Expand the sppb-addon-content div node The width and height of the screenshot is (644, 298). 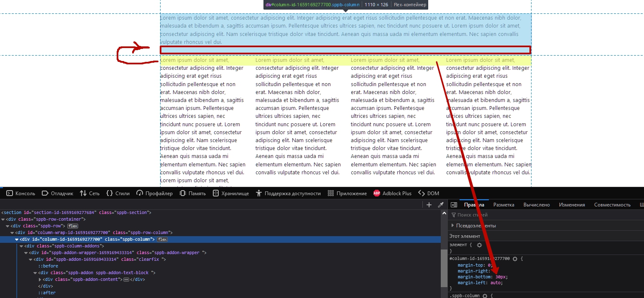click(x=40, y=279)
